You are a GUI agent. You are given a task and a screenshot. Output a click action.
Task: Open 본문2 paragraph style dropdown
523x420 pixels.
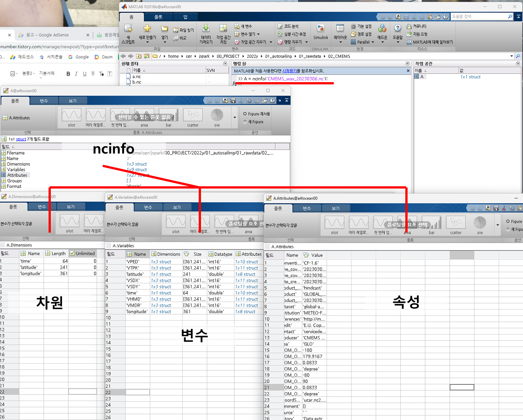tap(28, 74)
